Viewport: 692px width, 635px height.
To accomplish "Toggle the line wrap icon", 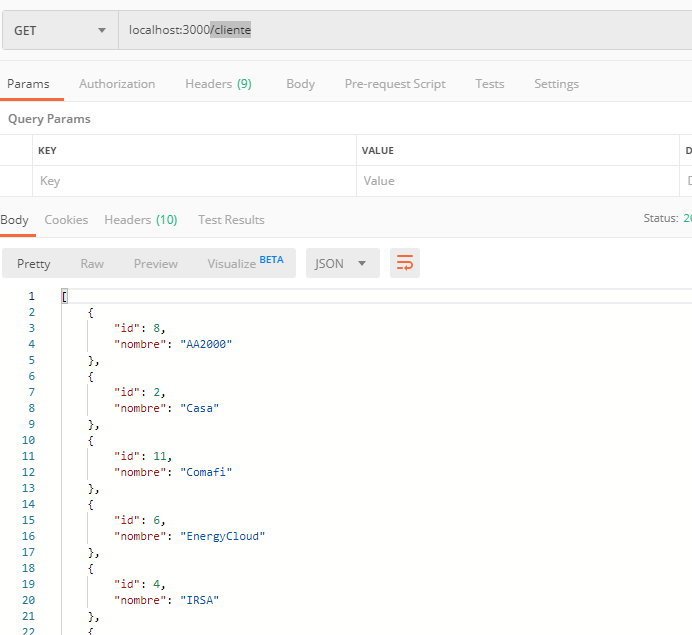I will tap(405, 263).
